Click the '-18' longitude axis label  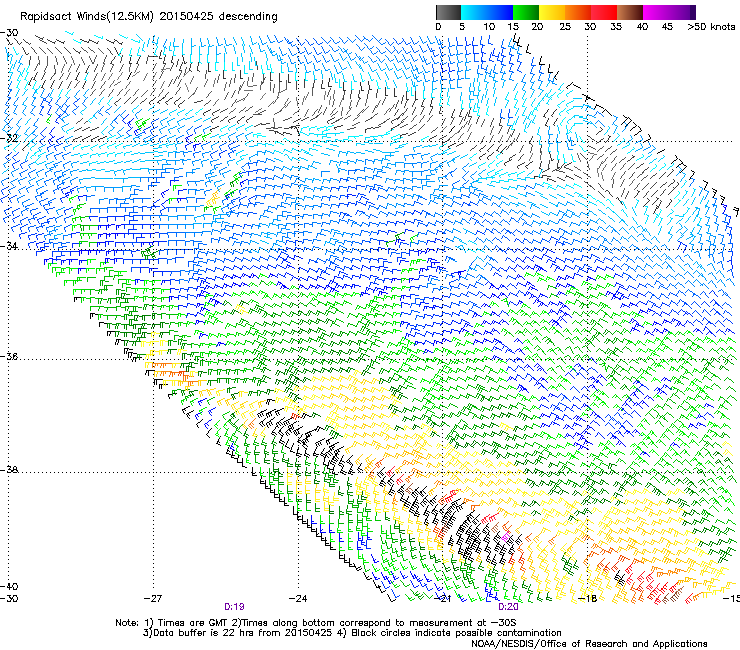588,599
